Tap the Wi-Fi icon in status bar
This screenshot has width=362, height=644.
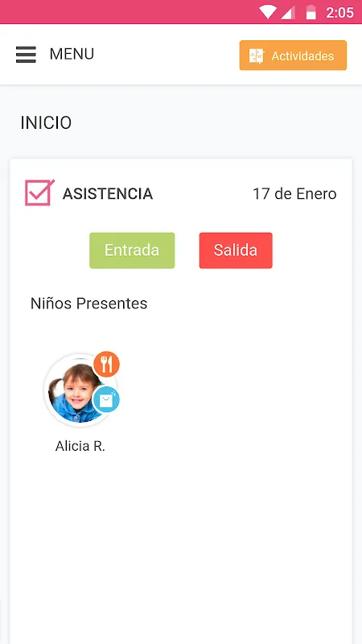[x=267, y=12]
